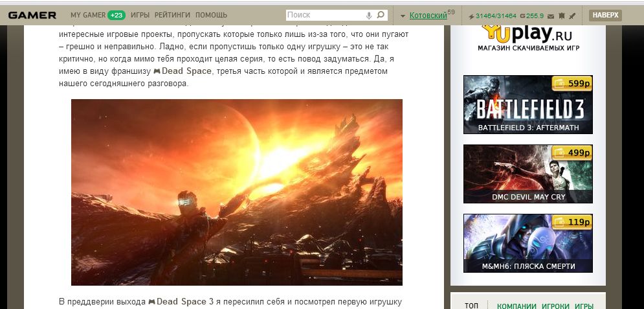Click the microphone icon in search box

click(369, 15)
